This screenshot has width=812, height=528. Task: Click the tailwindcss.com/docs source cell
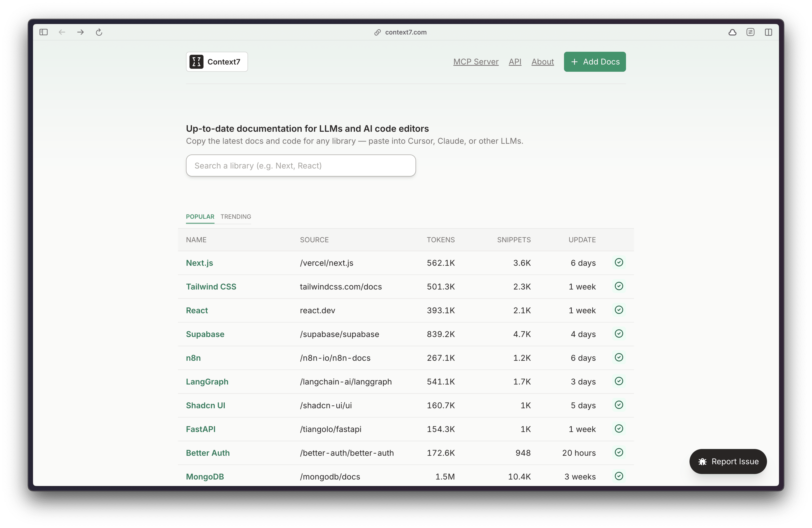pyautogui.click(x=341, y=287)
